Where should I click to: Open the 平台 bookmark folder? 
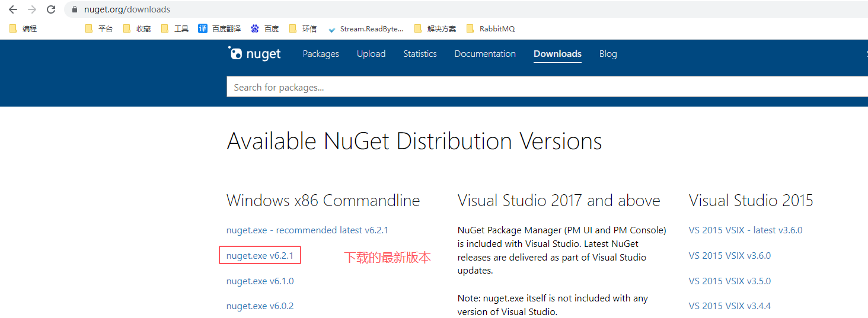tap(99, 28)
